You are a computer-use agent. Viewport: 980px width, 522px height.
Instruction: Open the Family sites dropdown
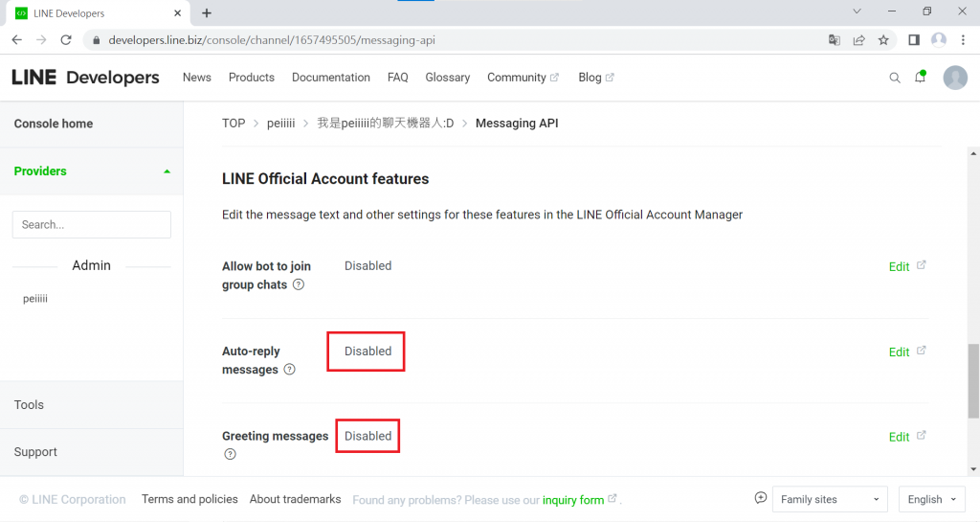pos(830,500)
